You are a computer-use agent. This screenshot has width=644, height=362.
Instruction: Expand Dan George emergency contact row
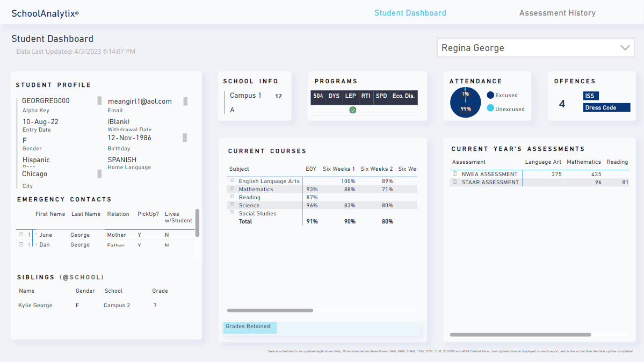21,244
